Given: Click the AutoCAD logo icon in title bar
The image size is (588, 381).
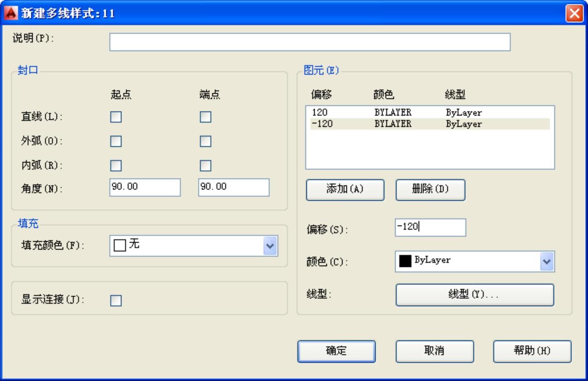Looking at the screenshot, I should [11, 13].
